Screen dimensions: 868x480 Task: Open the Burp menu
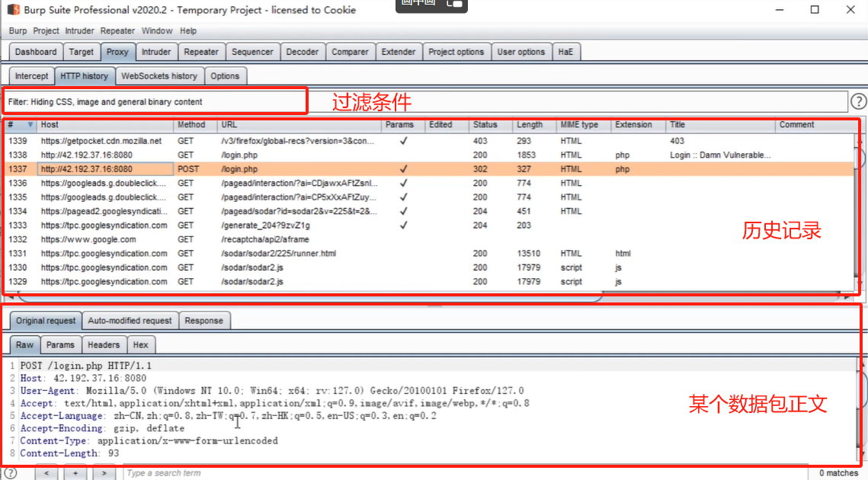pos(18,31)
